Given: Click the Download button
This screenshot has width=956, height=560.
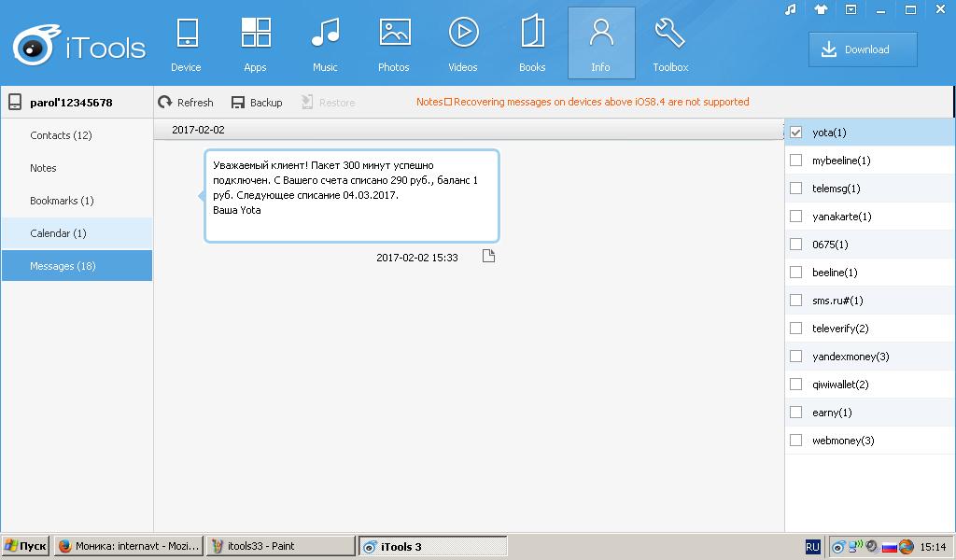Looking at the screenshot, I should coord(863,49).
